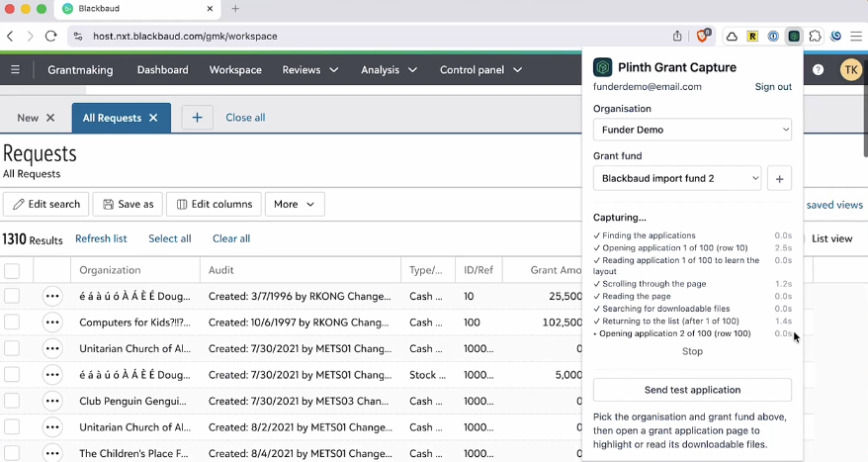
Task: Open row actions for The Children's Place F
Action: (52, 453)
